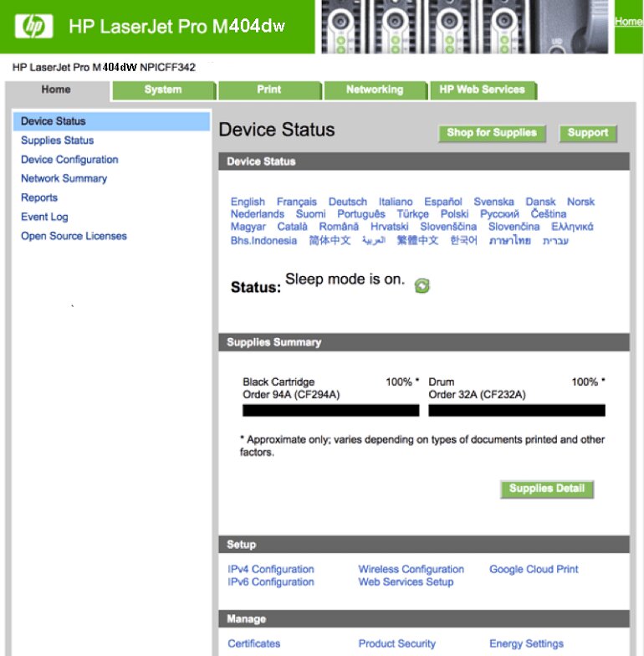Image resolution: width=644 pixels, height=656 pixels.
Task: Open Device Configuration page
Action: [69, 159]
